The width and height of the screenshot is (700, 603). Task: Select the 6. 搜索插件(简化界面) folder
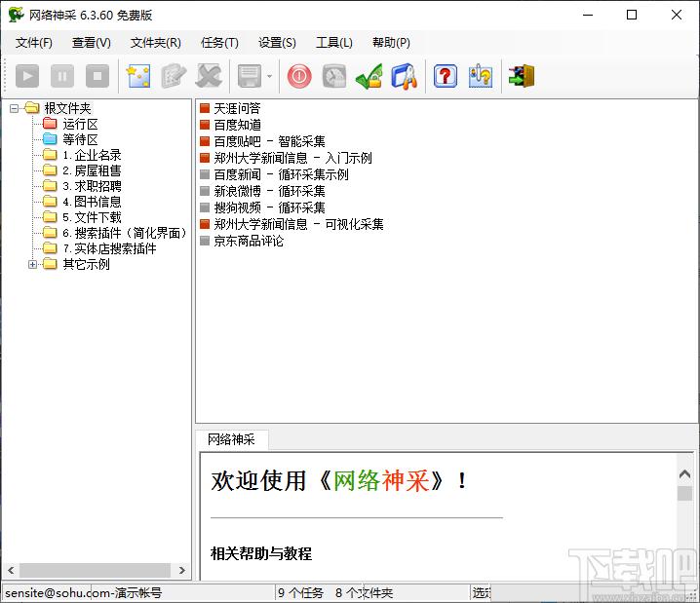pyautogui.click(x=125, y=233)
